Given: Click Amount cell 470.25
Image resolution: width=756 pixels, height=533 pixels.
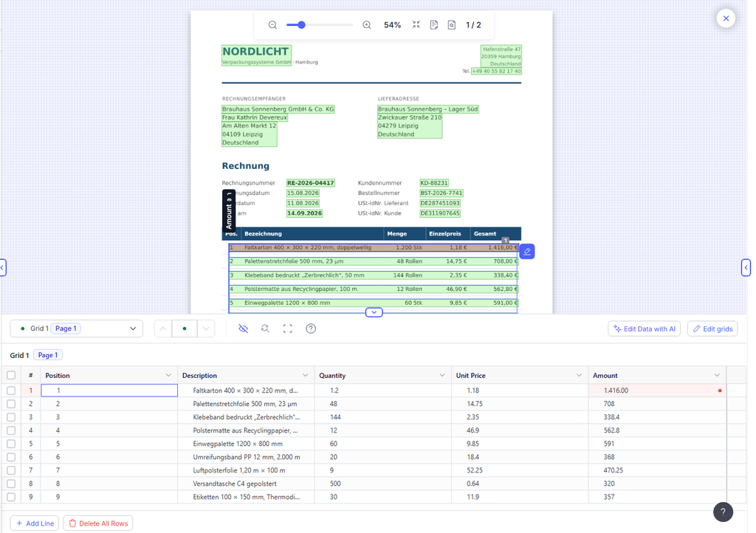Looking at the screenshot, I should [657, 470].
